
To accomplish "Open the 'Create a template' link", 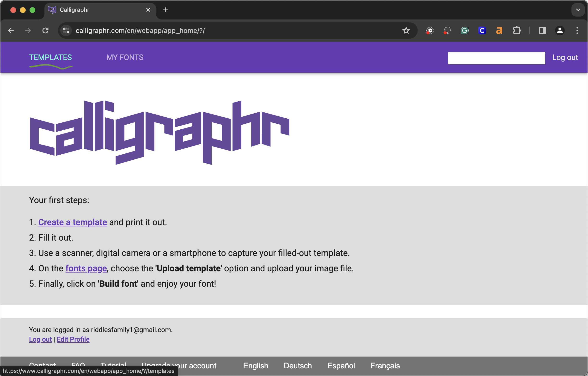I will point(73,222).
